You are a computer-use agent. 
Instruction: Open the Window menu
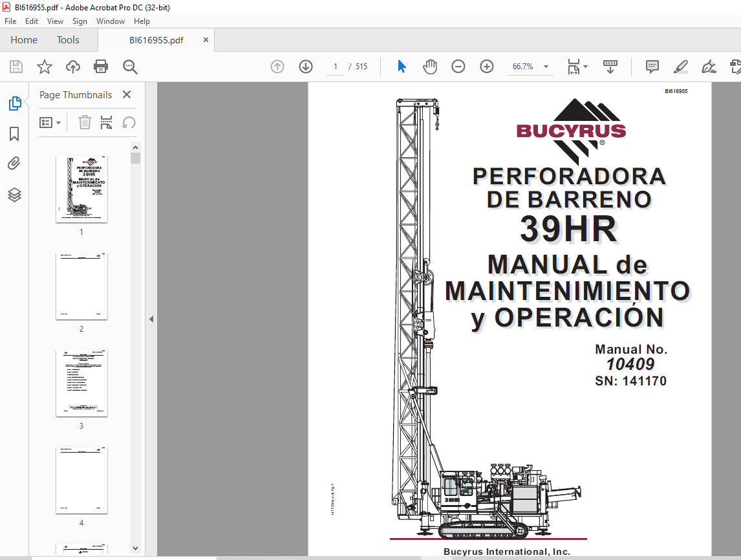111,21
